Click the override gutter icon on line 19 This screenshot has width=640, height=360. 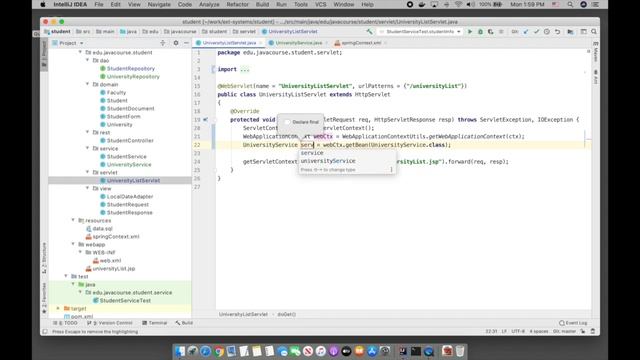[x=205, y=120]
